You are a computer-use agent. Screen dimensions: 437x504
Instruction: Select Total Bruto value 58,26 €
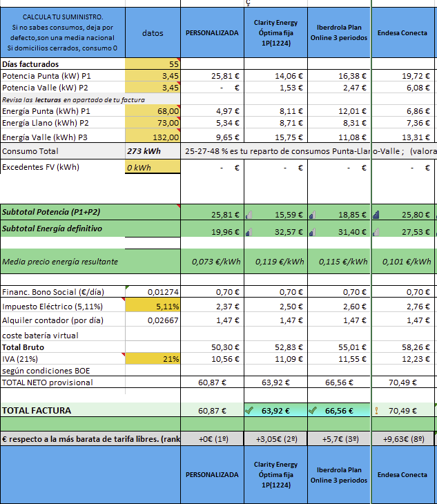coord(402,347)
